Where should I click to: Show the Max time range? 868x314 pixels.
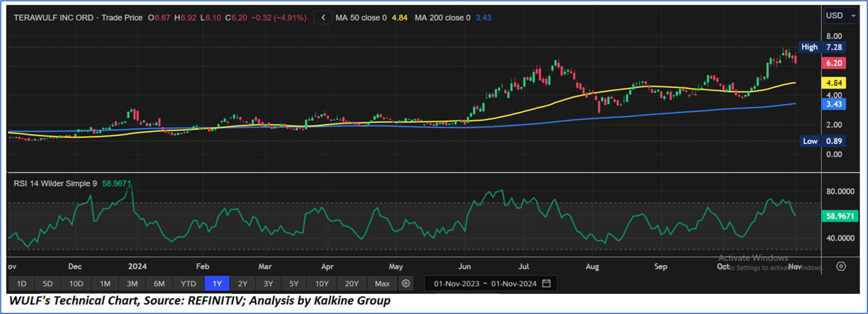[382, 283]
